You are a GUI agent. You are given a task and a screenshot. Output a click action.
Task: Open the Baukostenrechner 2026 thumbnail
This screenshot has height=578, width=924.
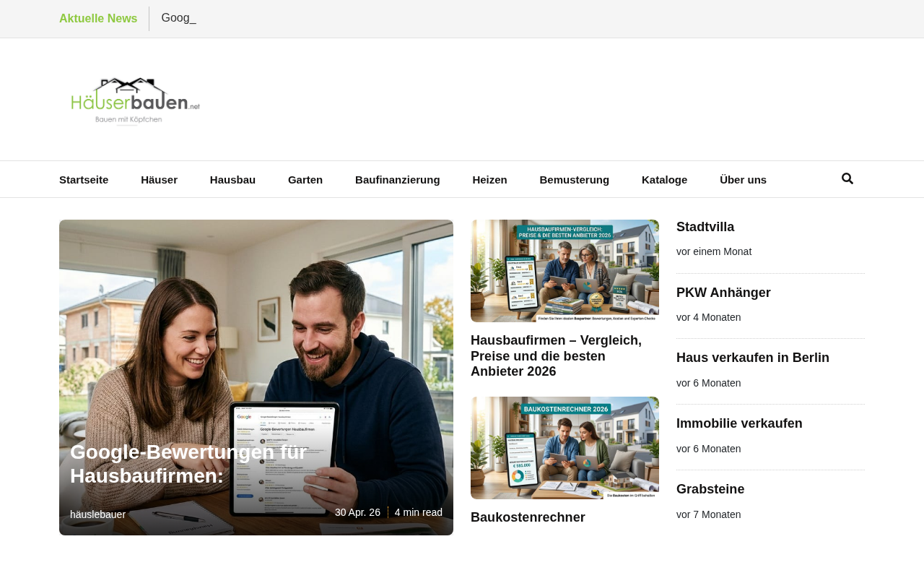pos(565,448)
